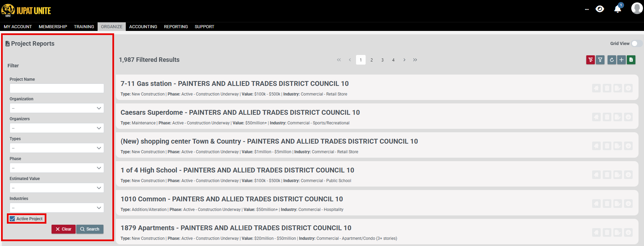Open 1010 Common project title
The width and height of the screenshot is (644, 246).
point(232,199)
